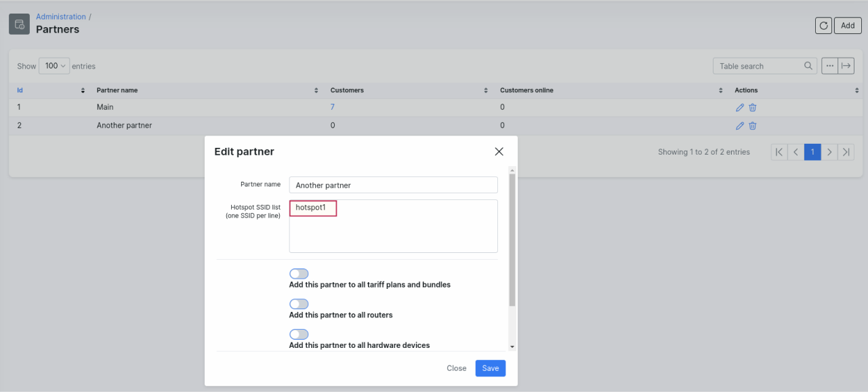Viewport: 868px width, 392px height.
Task: Toggle add this partner to all routers
Action: [x=299, y=305]
